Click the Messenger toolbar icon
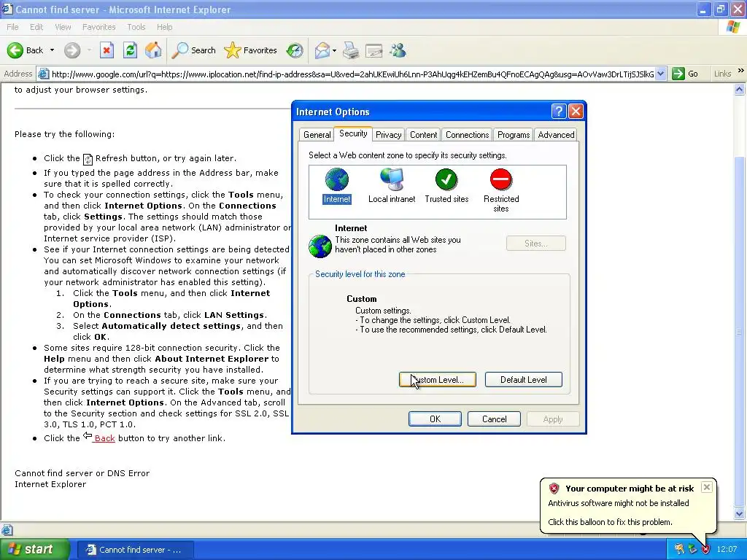The image size is (747, 560). pos(398,50)
